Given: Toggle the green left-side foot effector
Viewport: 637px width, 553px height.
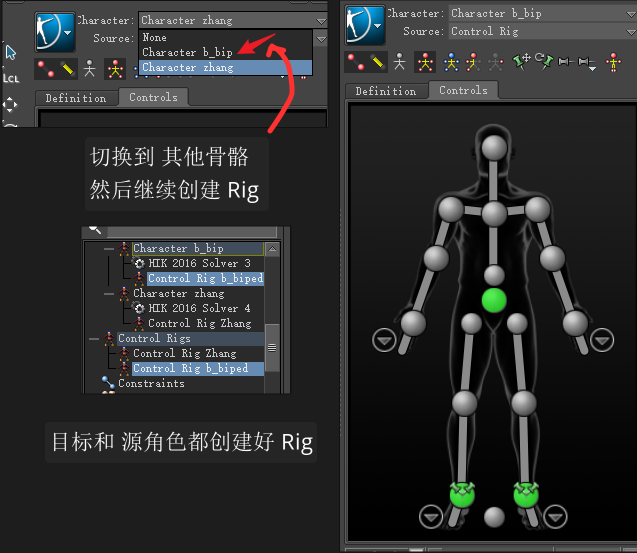Looking at the screenshot, I should 462,493.
